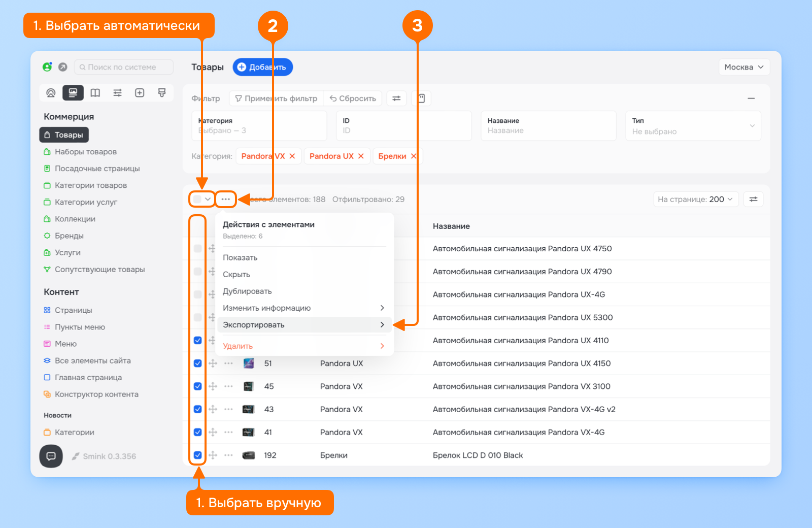
Task: Open three-dots bulk actions menu
Action: [226, 200]
